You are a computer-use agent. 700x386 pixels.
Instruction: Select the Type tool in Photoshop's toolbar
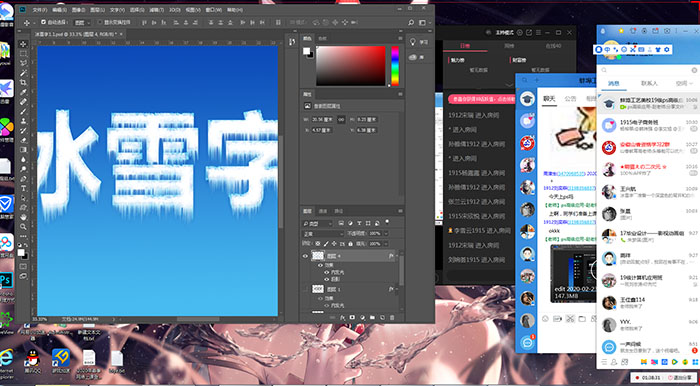(23, 188)
